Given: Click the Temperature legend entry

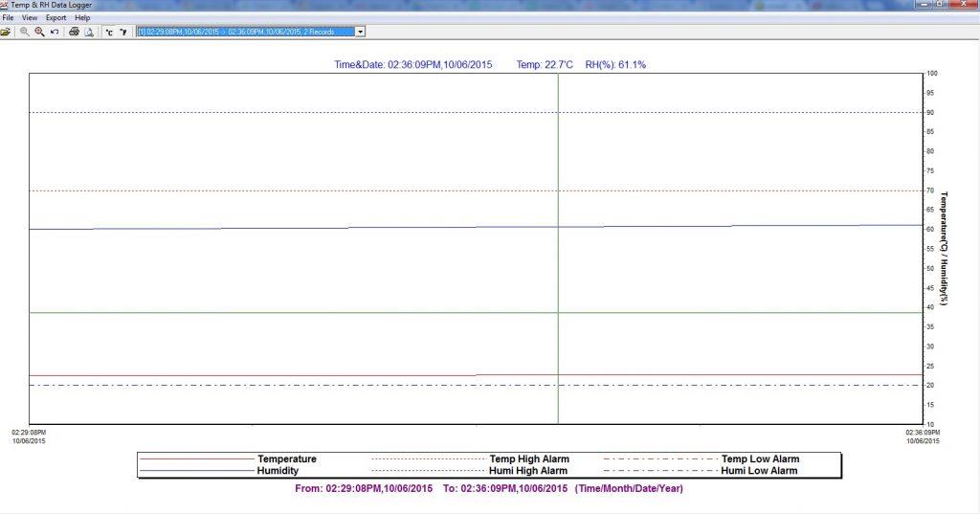Looking at the screenshot, I should click(x=286, y=459).
